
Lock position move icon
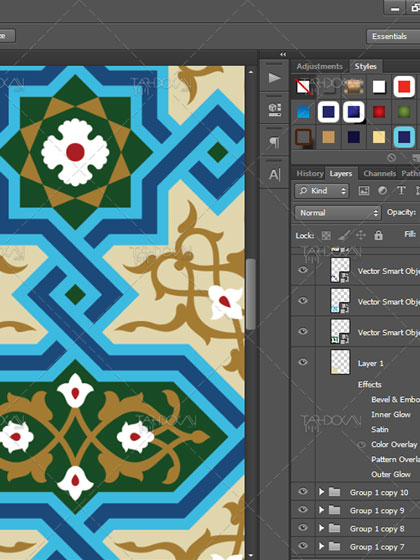coord(361,235)
